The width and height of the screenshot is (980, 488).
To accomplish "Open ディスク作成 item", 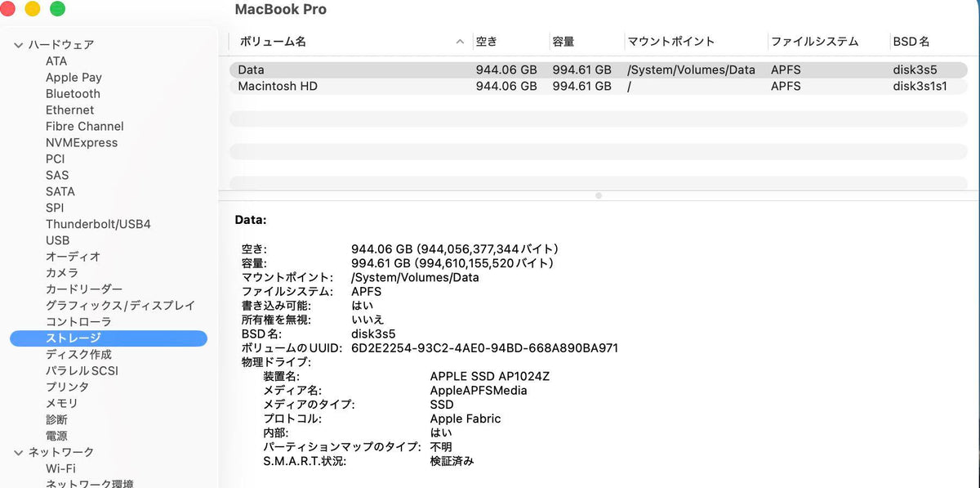I will click(x=78, y=355).
